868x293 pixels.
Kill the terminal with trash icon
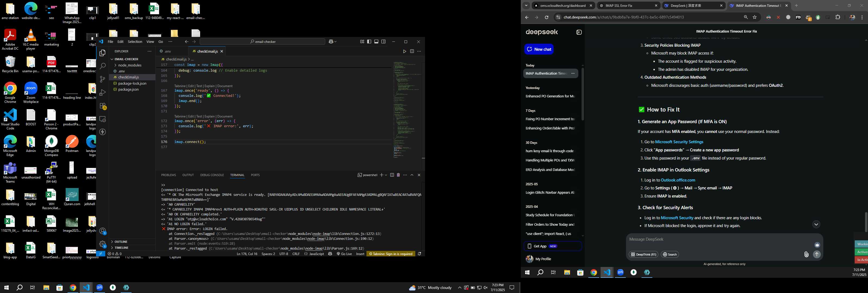pos(398,175)
